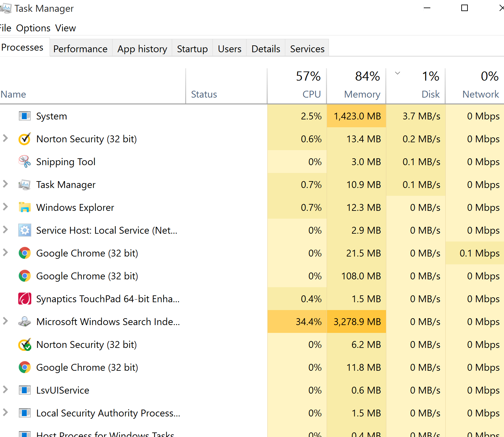
Task: Click the LsvUIService process icon
Action: point(25,390)
